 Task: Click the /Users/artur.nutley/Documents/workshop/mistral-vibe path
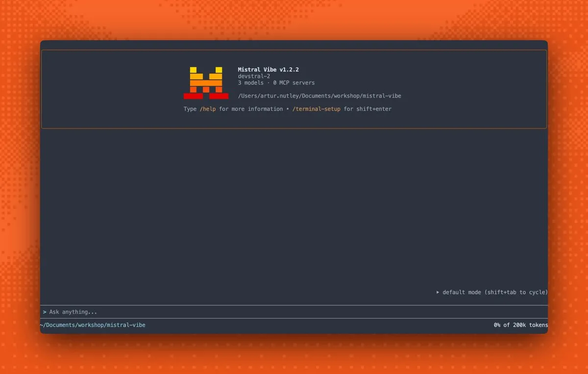319,96
